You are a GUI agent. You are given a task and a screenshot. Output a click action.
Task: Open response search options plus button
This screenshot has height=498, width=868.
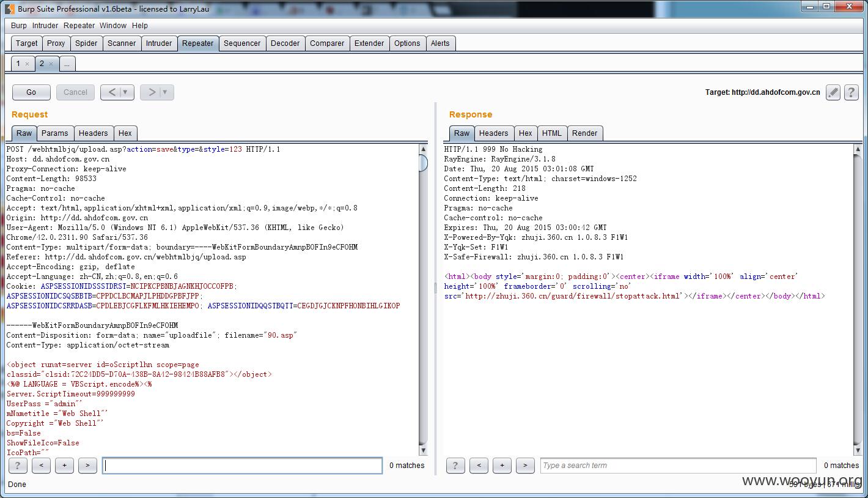[x=502, y=466]
